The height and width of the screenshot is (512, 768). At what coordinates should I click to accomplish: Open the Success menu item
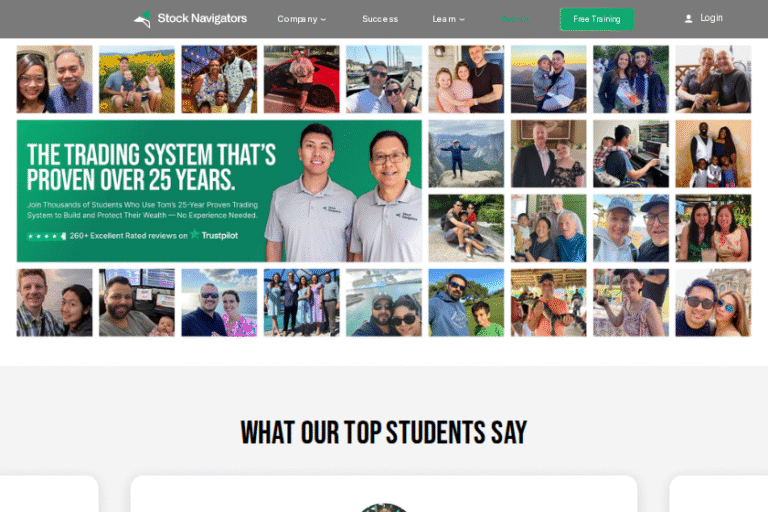(380, 19)
